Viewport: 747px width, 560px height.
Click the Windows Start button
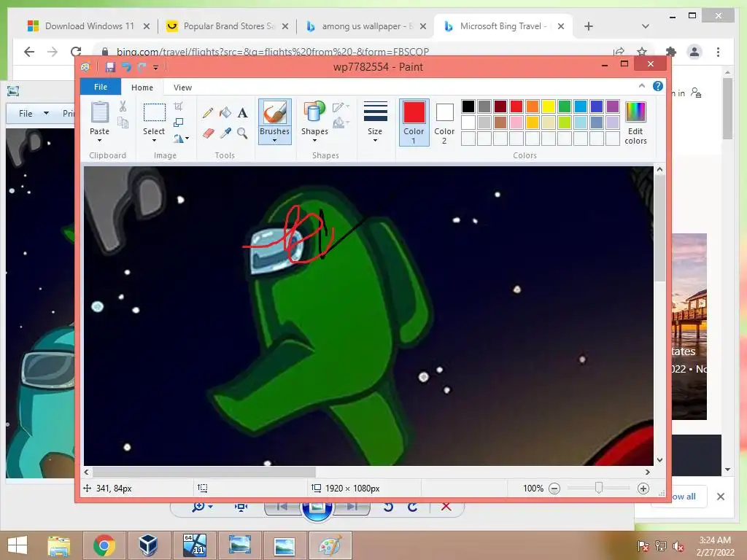(x=18, y=545)
